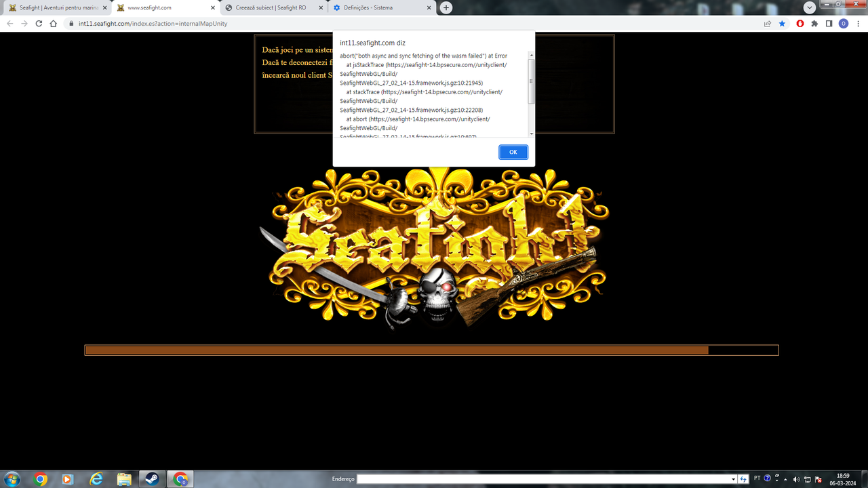Click the game loading progress bar
Screen dimensions: 868x488
431,350
